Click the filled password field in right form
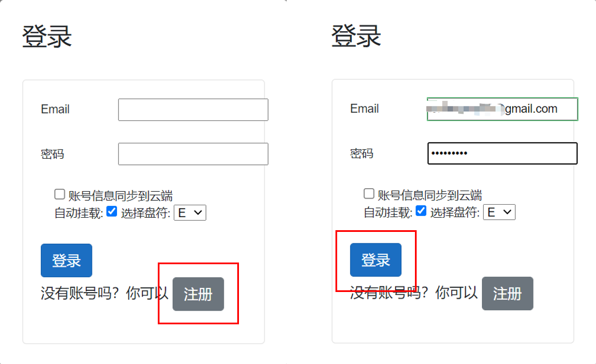The image size is (596, 364). pyautogui.click(x=502, y=153)
